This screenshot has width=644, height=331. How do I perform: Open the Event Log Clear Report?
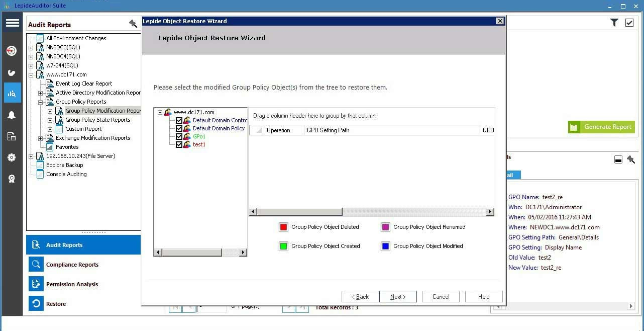point(84,84)
